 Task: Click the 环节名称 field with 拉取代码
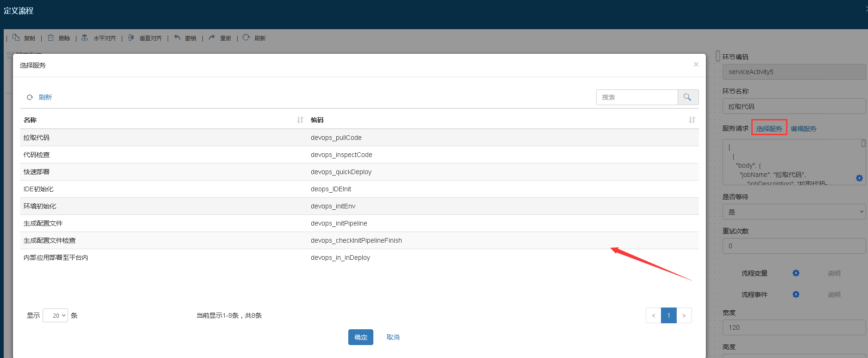click(x=794, y=106)
